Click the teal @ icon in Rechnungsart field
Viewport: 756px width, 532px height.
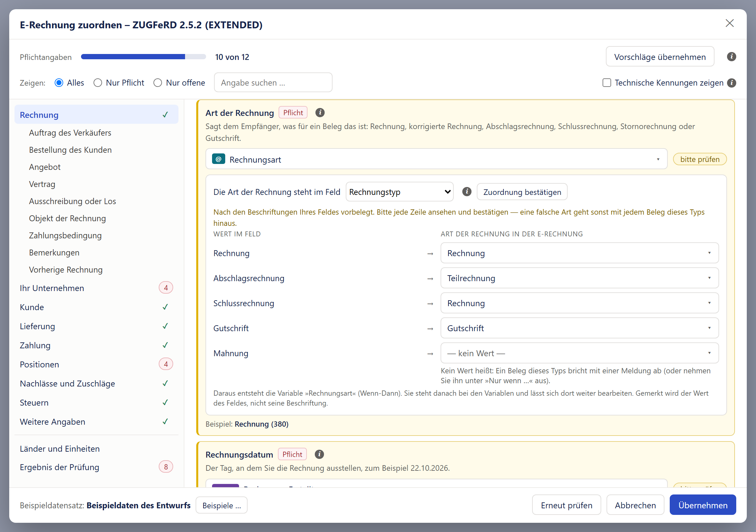point(218,159)
